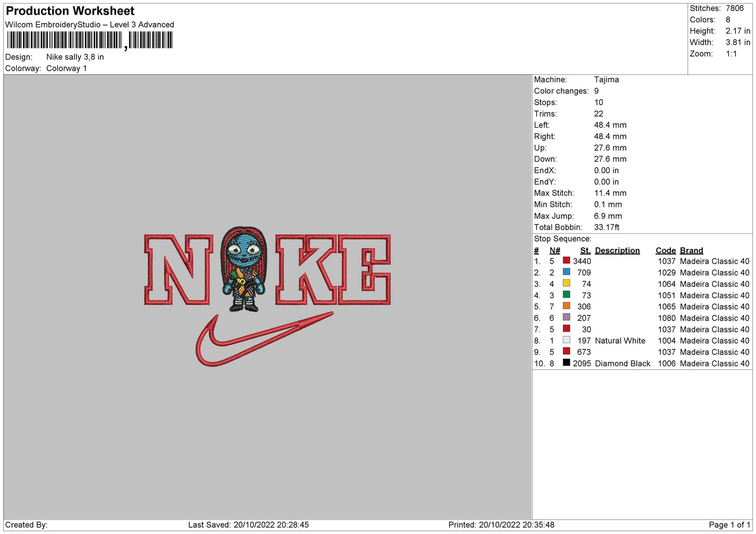756x534 pixels.
Task: Click the blue swatch for code 1029
Action: point(566,272)
